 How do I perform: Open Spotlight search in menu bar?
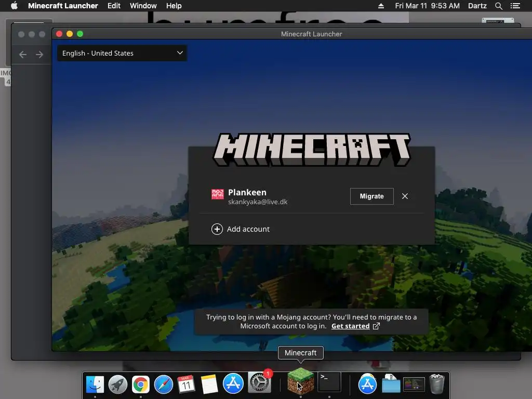(x=498, y=6)
